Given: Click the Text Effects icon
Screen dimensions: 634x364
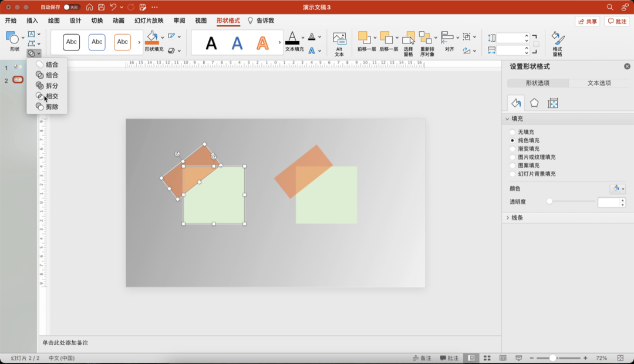Looking at the screenshot, I should pyautogui.click(x=312, y=50).
